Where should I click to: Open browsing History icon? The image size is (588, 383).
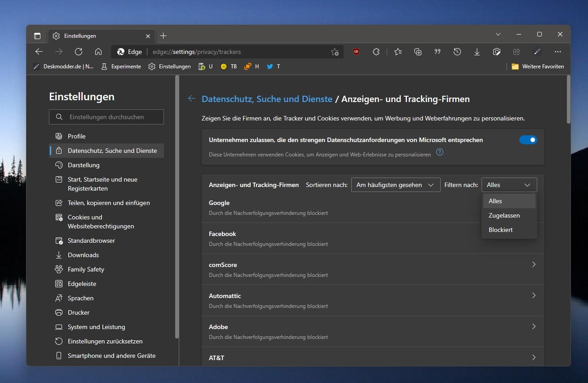tap(457, 52)
